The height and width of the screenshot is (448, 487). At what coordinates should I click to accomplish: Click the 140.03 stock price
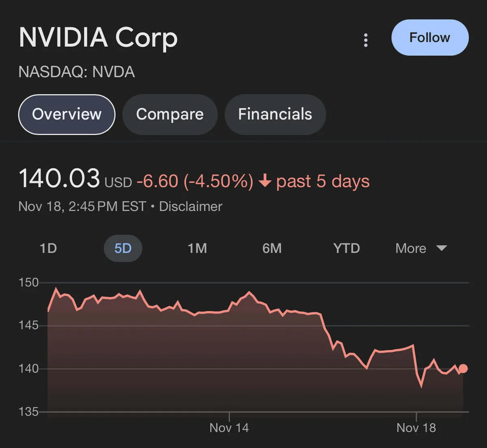coord(59,179)
